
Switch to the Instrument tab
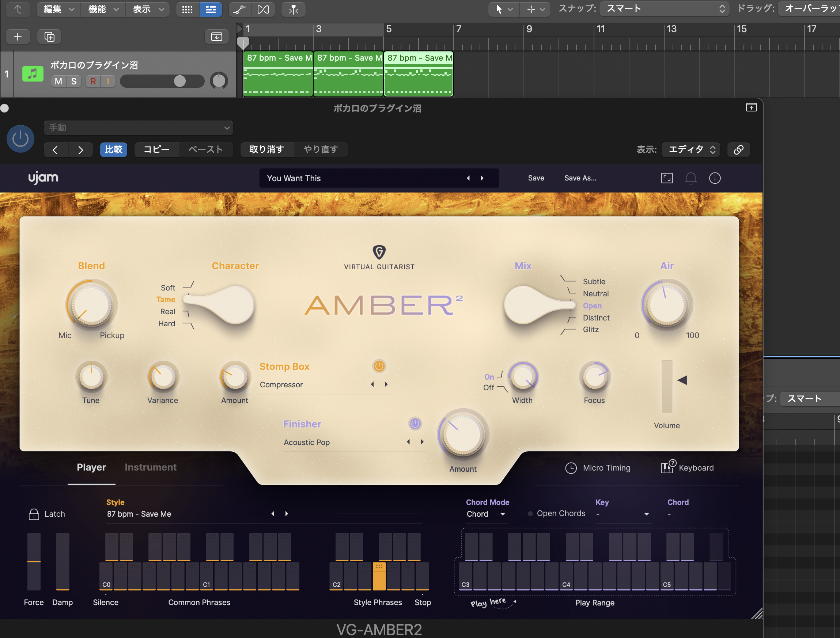click(x=151, y=467)
